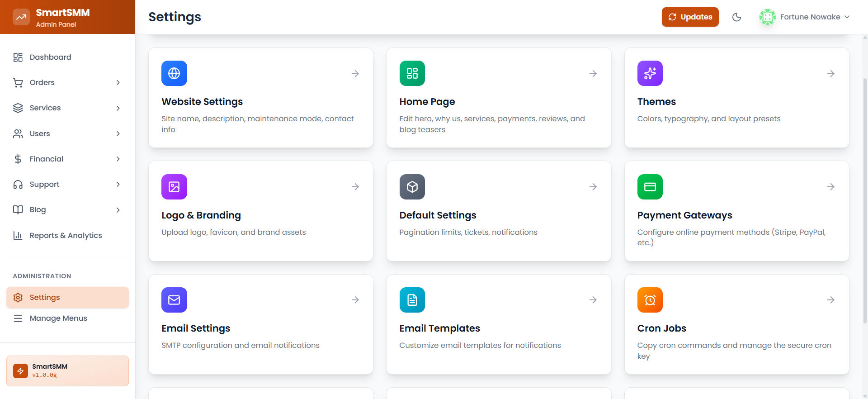Click the Updates button

pos(690,17)
